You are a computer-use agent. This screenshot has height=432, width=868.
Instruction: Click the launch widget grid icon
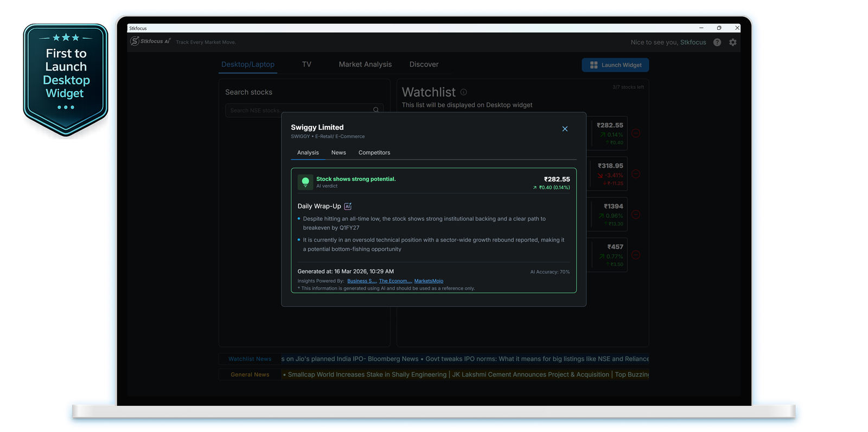(594, 65)
